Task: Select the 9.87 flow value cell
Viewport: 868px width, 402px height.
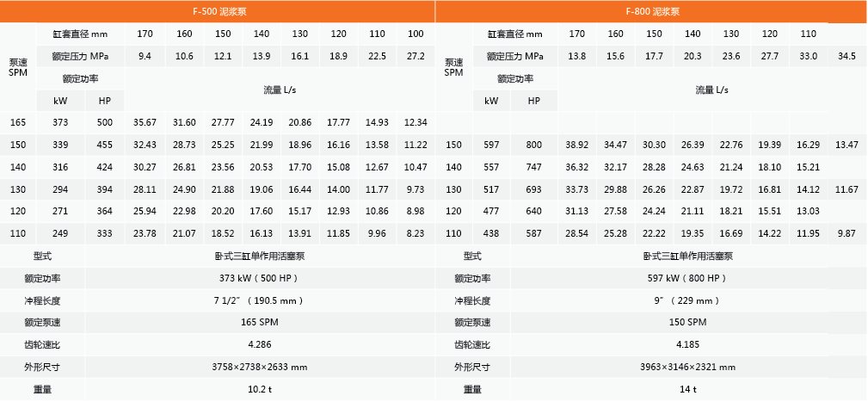Action: [x=846, y=233]
